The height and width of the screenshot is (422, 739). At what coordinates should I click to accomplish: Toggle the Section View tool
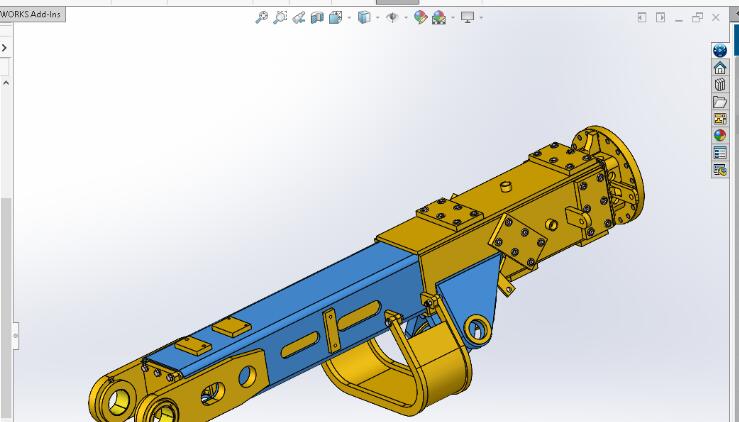pos(317,18)
